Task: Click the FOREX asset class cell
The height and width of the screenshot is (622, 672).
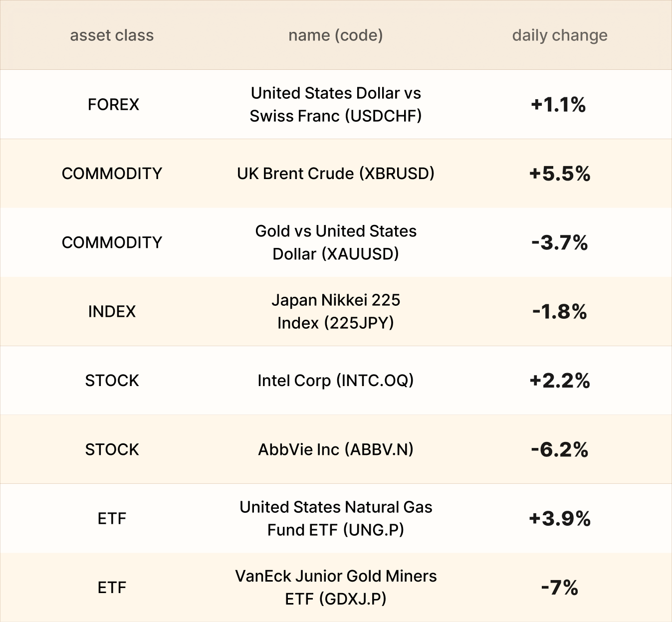Action: [x=113, y=105]
